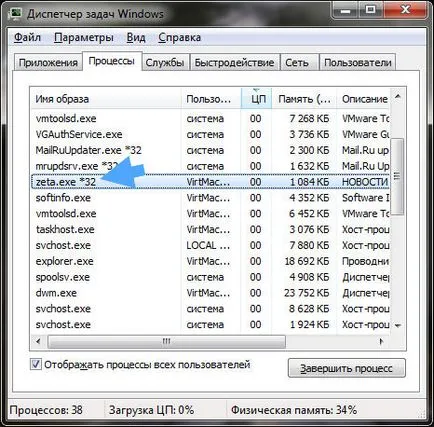
Task: Sort by the Описание column header
Action: [363, 99]
